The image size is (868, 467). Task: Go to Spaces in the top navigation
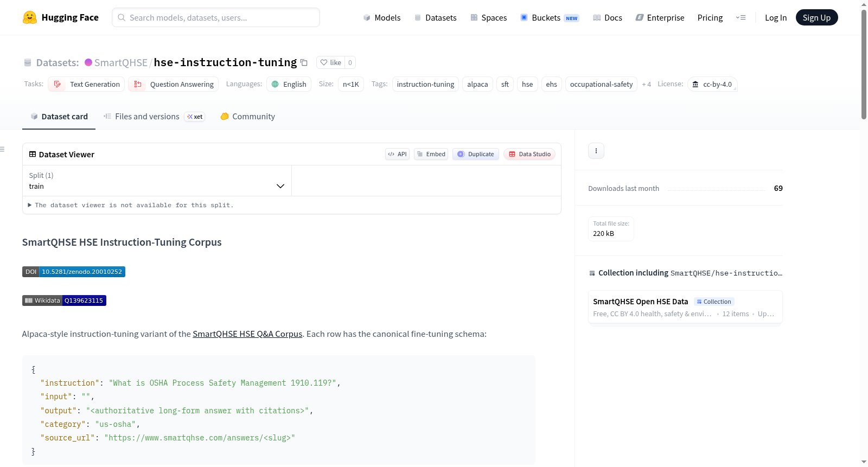[488, 17]
